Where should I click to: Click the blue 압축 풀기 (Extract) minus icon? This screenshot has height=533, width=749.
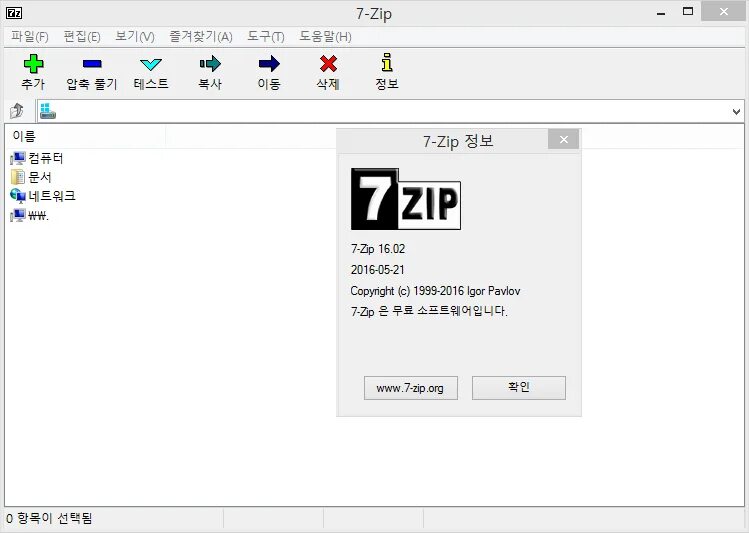click(92, 64)
